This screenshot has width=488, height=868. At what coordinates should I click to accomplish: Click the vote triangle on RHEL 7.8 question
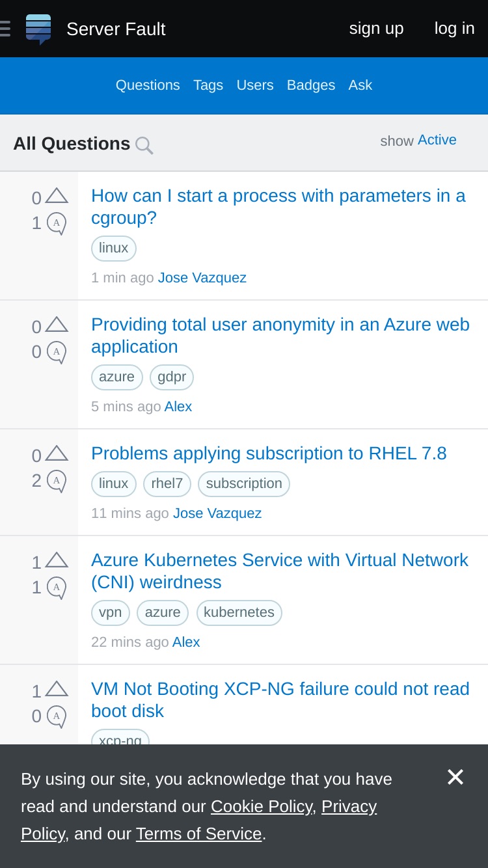[x=57, y=454]
